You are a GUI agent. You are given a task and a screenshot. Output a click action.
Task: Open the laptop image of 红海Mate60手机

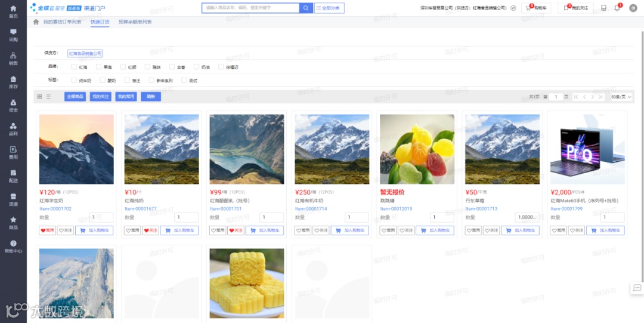pyautogui.click(x=588, y=149)
